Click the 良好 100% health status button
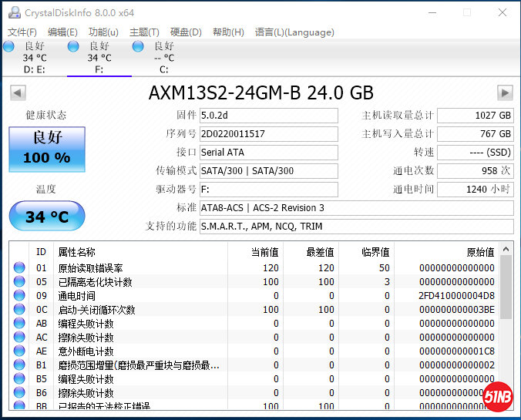Screen dimensions: 521x420 46,149
